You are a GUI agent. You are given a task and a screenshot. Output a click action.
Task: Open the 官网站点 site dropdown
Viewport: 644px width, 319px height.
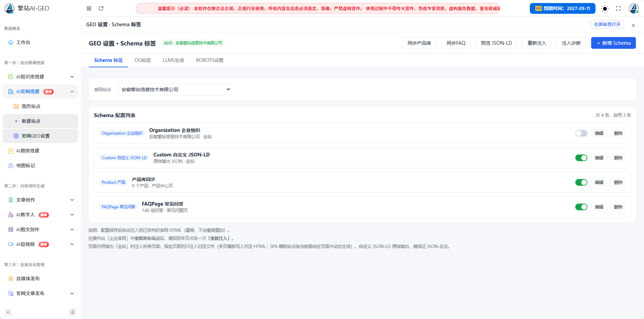[174, 89]
